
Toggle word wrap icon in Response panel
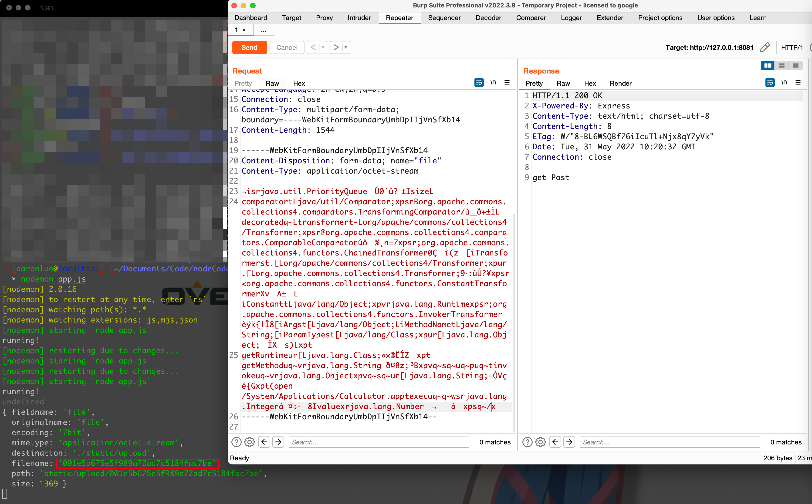pyautogui.click(x=770, y=83)
